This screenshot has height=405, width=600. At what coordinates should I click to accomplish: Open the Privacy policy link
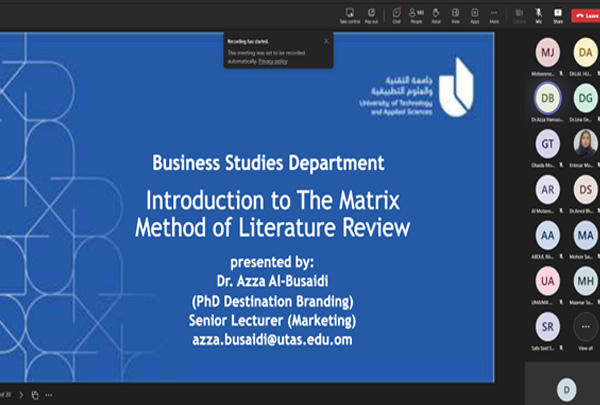point(272,61)
